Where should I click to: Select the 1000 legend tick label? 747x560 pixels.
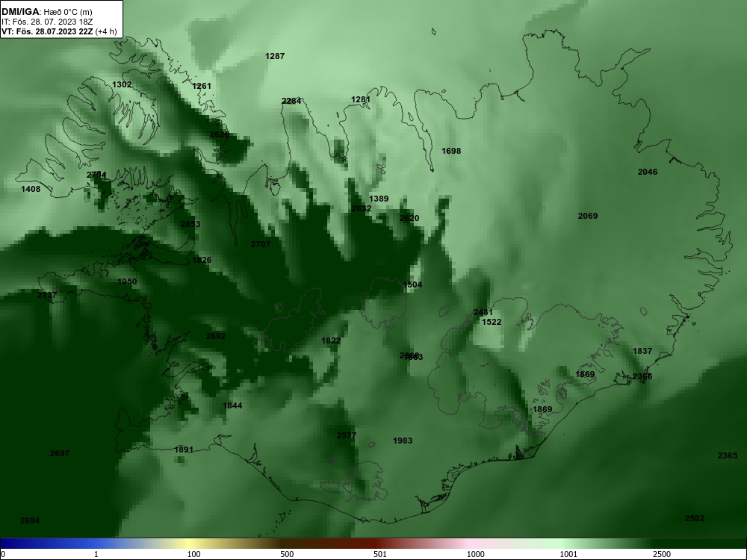(x=475, y=554)
